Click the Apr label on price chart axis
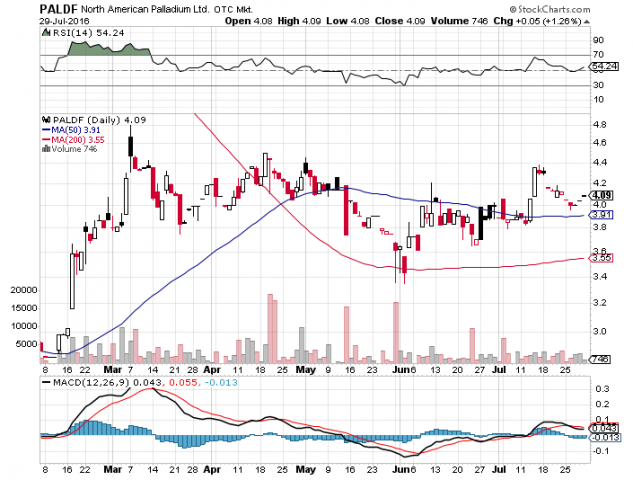The height and width of the screenshot is (480, 633). (212, 370)
